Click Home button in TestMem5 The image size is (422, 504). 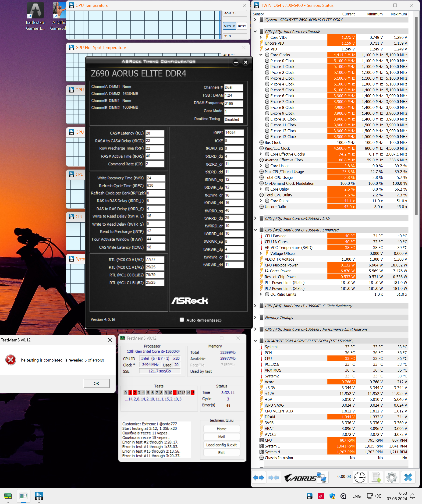coord(222,429)
